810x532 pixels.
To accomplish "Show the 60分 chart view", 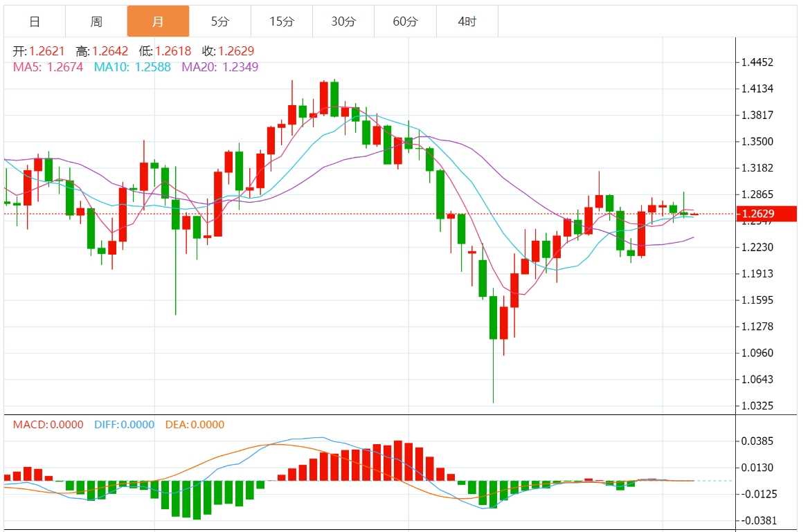I will (x=405, y=21).
